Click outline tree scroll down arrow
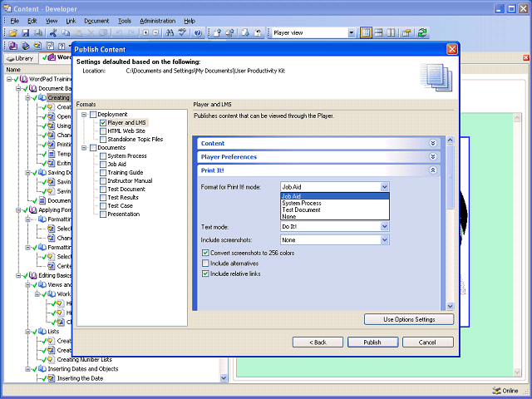Viewport: 532px width, 399px height. pos(224,378)
